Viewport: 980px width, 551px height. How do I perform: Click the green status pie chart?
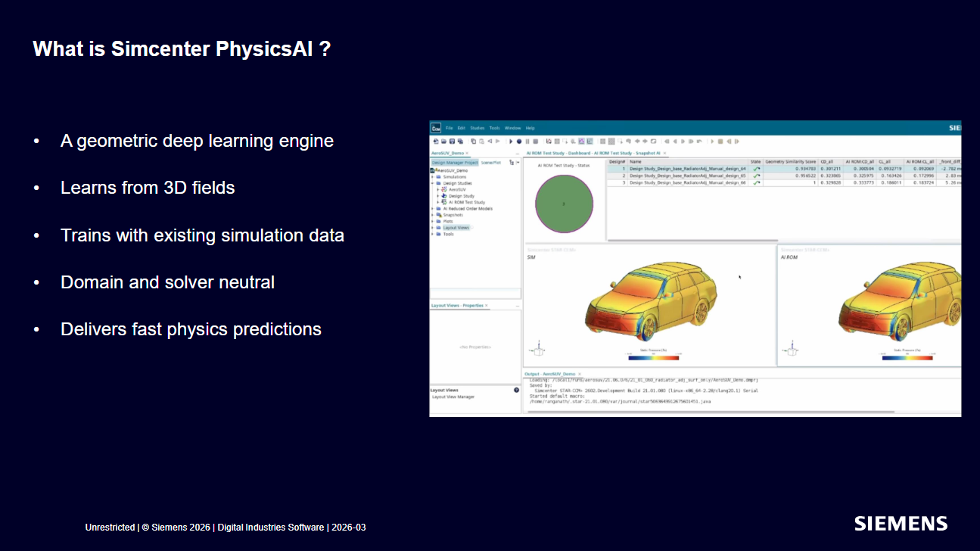pos(564,204)
